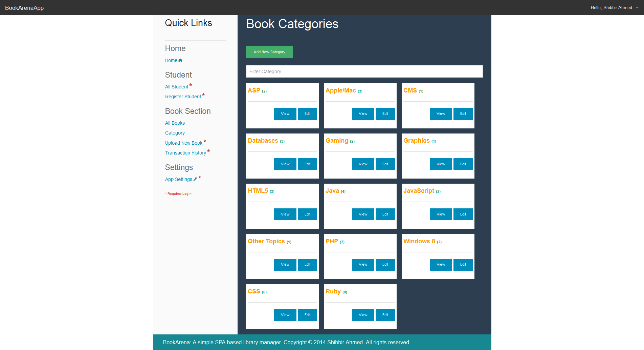
Task: Open the All Student link
Action: 176,87
